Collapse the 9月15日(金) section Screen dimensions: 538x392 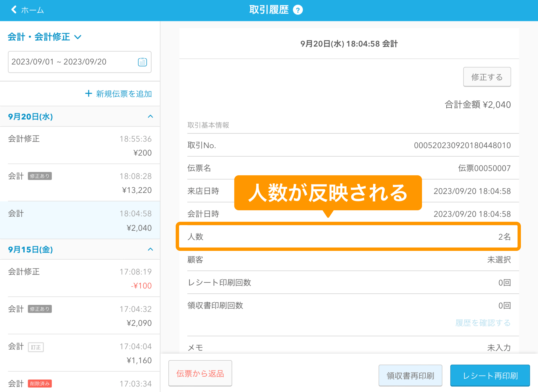tap(150, 249)
